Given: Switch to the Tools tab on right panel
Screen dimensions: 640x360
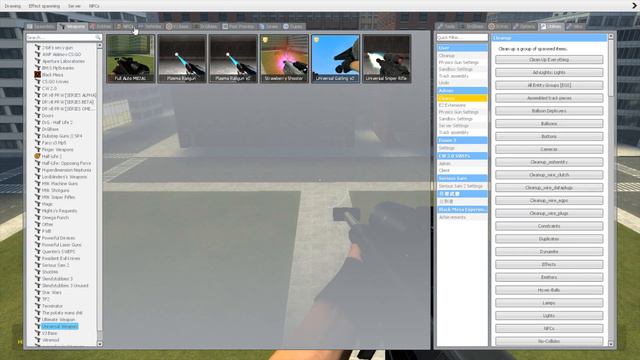Looking at the screenshot, I should click(x=446, y=27).
